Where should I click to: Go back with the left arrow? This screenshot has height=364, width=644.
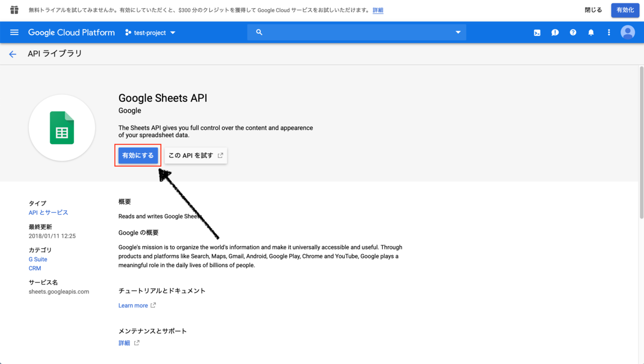tap(13, 54)
